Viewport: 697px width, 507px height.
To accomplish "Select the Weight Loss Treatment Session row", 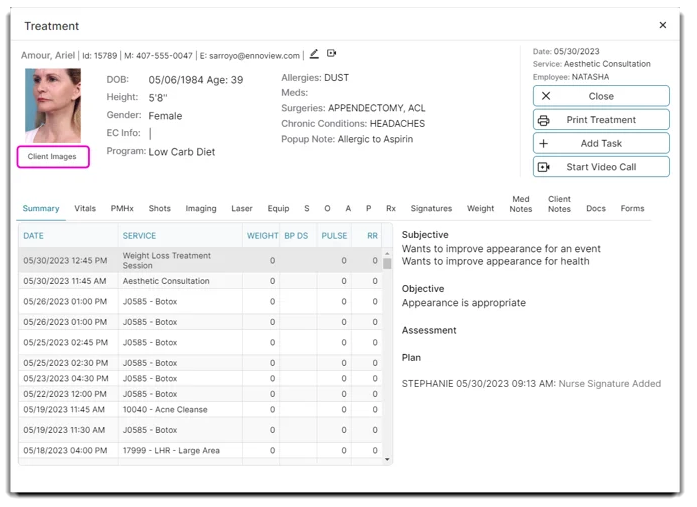I will [166, 260].
